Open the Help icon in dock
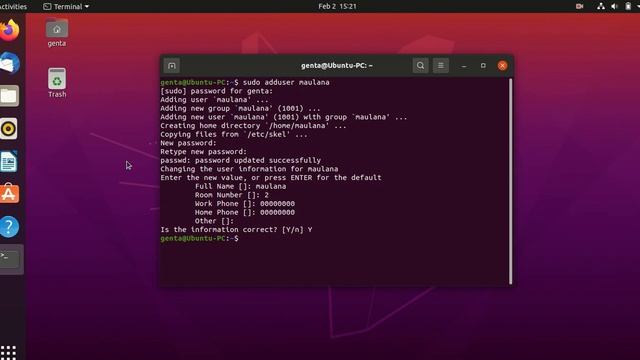 [9, 227]
